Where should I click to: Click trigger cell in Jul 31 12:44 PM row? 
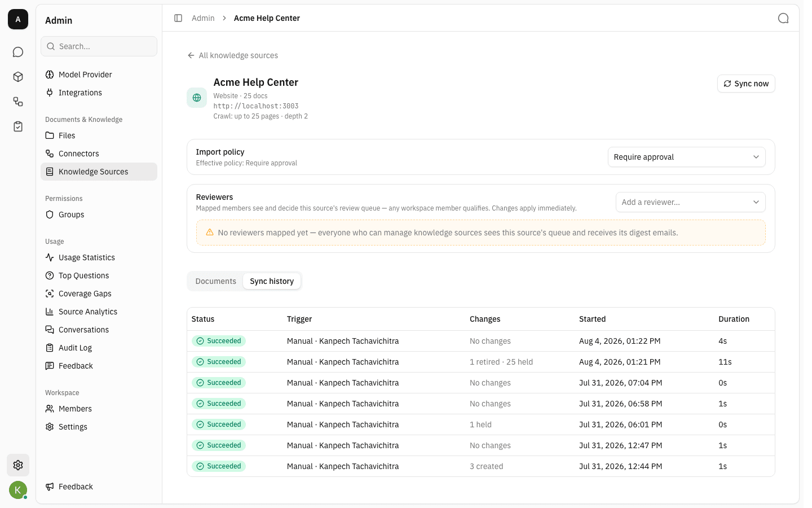point(343,466)
